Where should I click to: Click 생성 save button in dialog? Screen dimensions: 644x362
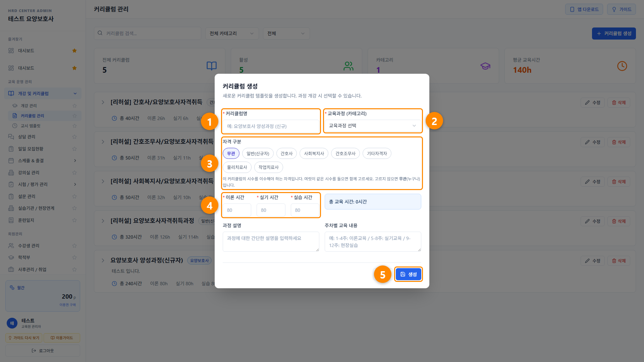click(408, 274)
